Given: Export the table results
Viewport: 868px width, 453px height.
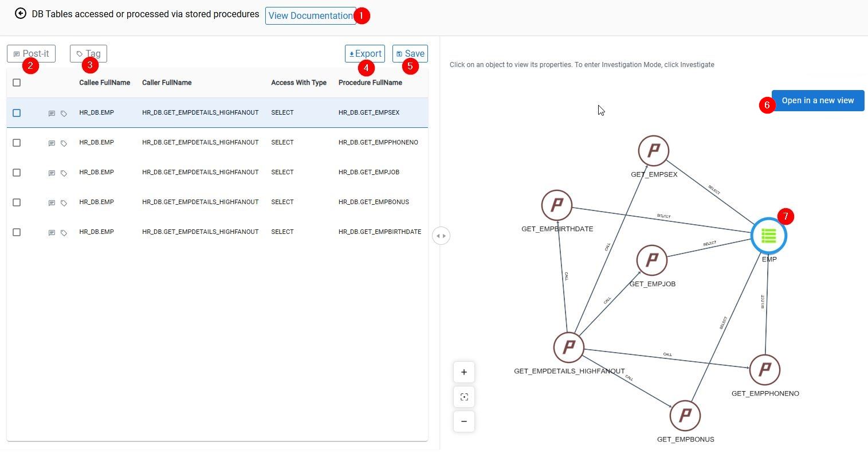Looking at the screenshot, I should coord(365,53).
